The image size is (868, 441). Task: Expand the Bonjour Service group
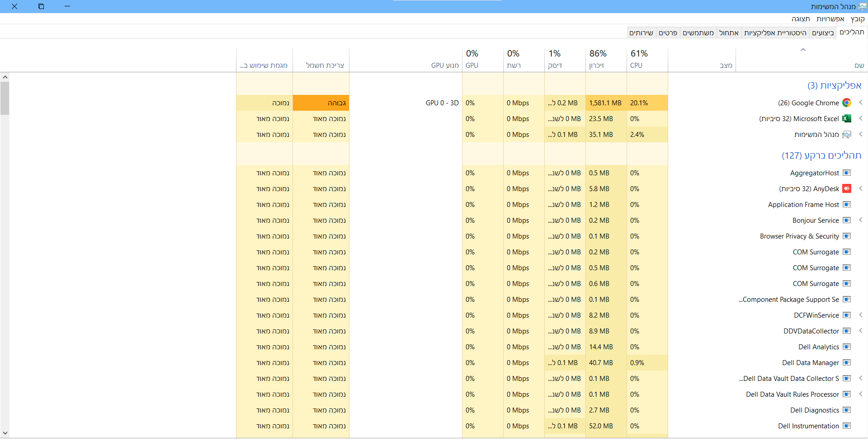(861, 220)
